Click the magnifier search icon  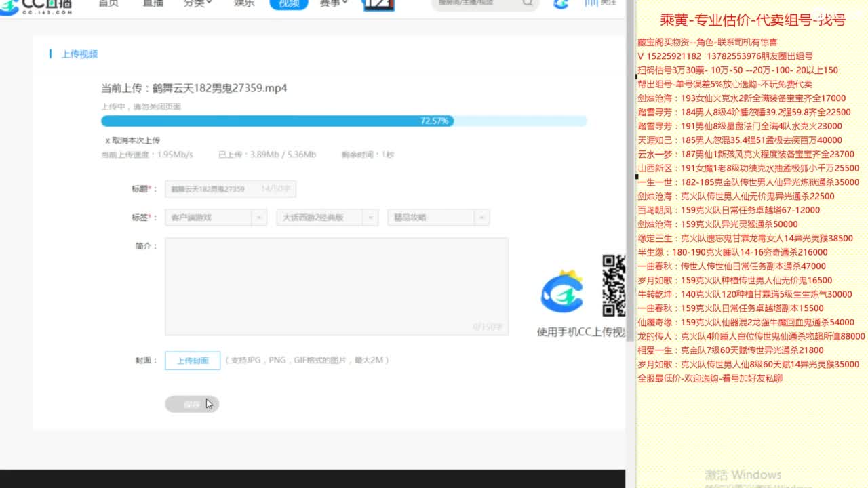tap(528, 3)
